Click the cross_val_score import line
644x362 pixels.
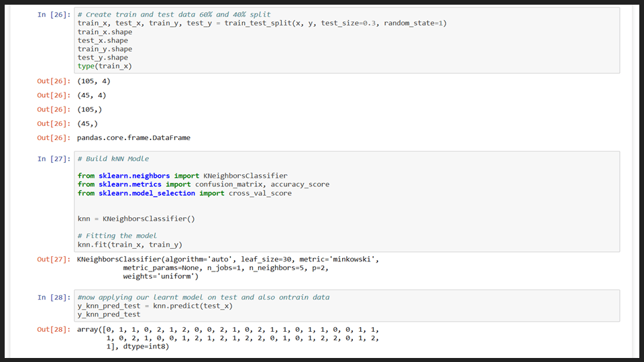tap(184, 193)
